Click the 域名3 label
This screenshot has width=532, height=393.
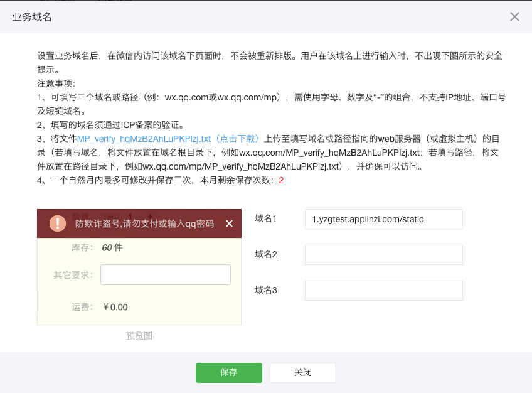pos(265,290)
